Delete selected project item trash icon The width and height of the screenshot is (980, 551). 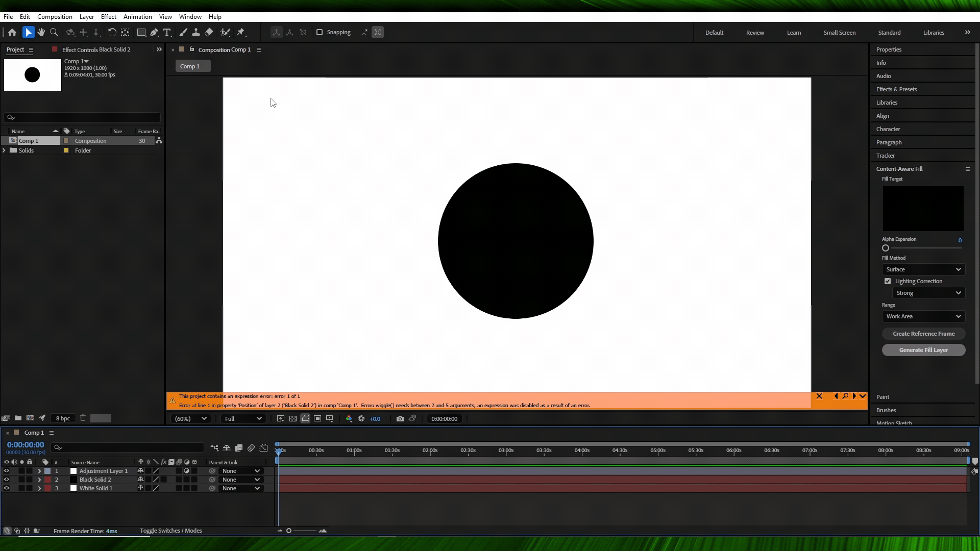click(83, 418)
